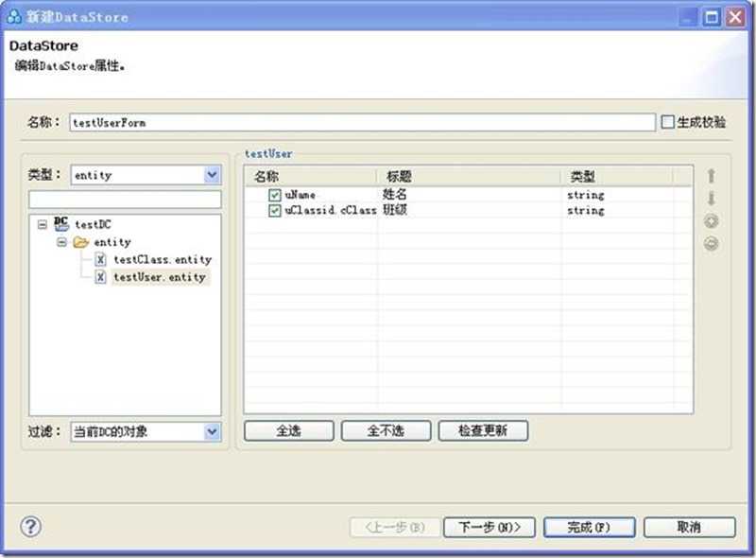Open the 过滤 dropdown arrow

pos(212,431)
